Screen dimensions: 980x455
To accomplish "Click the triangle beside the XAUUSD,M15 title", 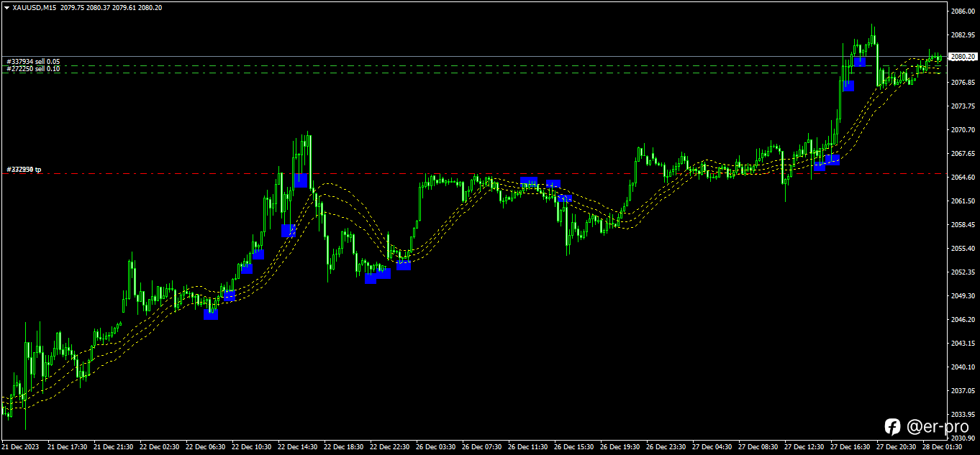I will click(6, 7).
